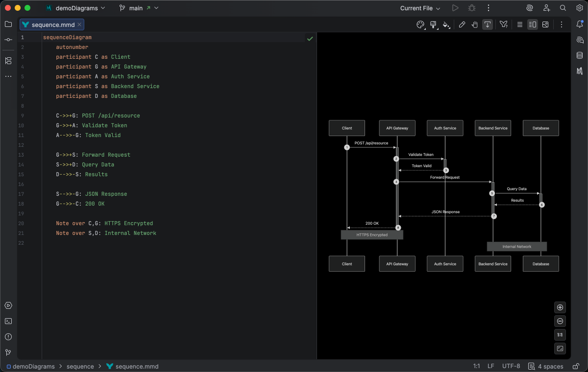Click the HTTPS Encrypted note in the diagram
588x372 pixels.
372,235
